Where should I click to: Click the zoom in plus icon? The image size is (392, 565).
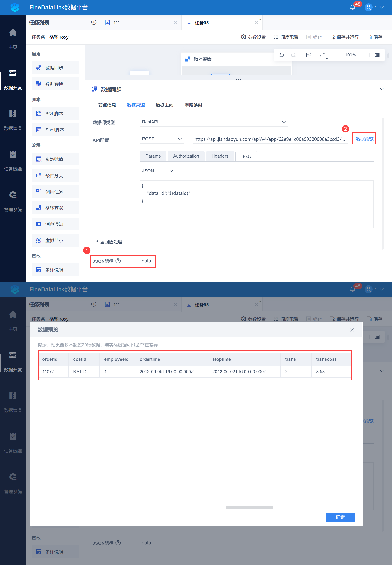pyautogui.click(x=362, y=55)
